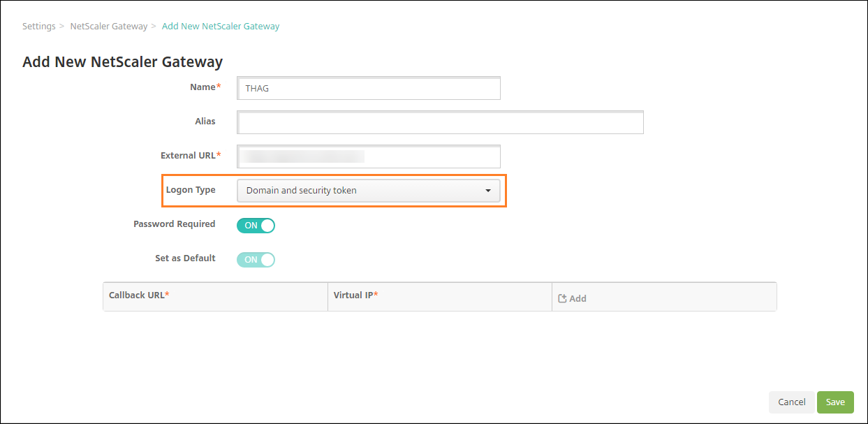Click the Add New NetScaler Gateway page heading
Viewport: 868px width, 424px height.
[x=123, y=61]
